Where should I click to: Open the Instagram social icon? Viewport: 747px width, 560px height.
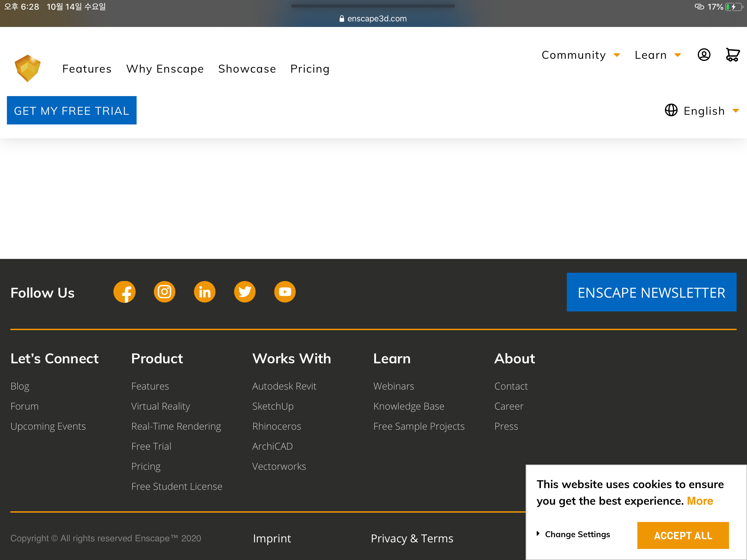[165, 292]
